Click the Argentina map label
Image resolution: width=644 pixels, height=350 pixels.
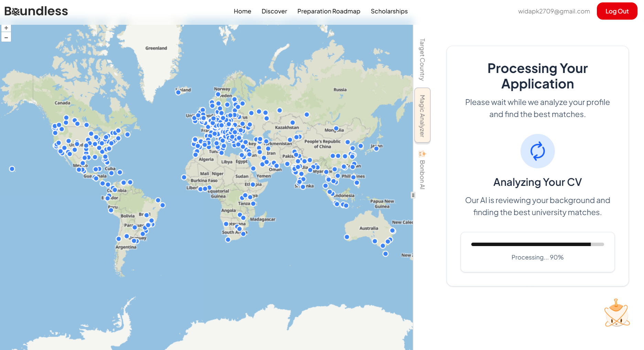click(x=126, y=247)
